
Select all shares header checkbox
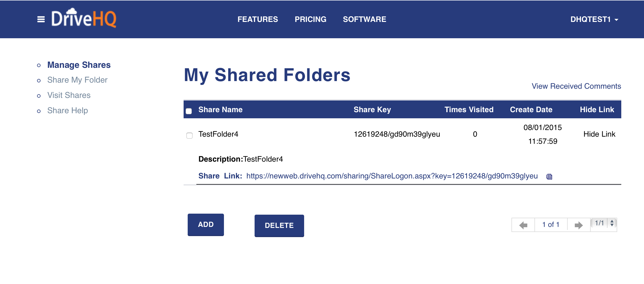click(x=189, y=111)
